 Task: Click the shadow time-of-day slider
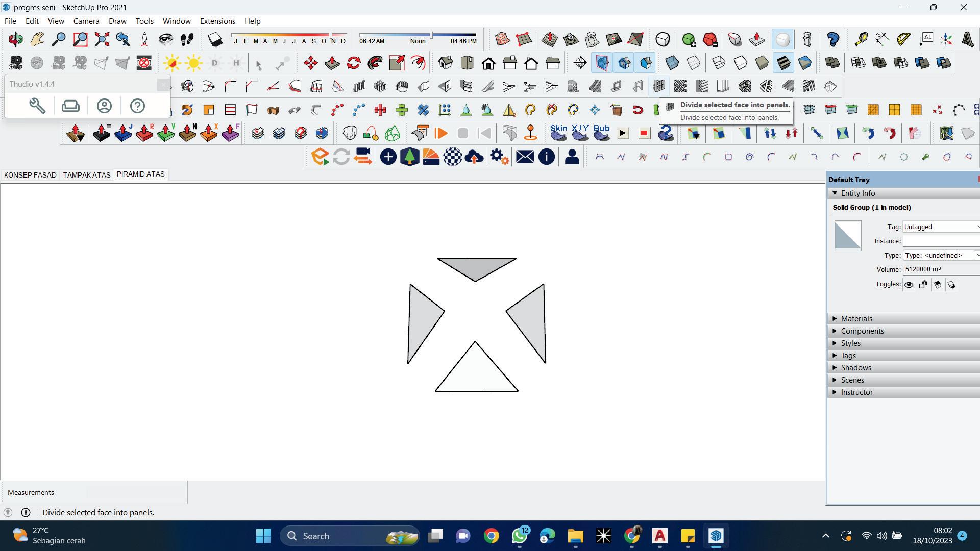coord(418,35)
